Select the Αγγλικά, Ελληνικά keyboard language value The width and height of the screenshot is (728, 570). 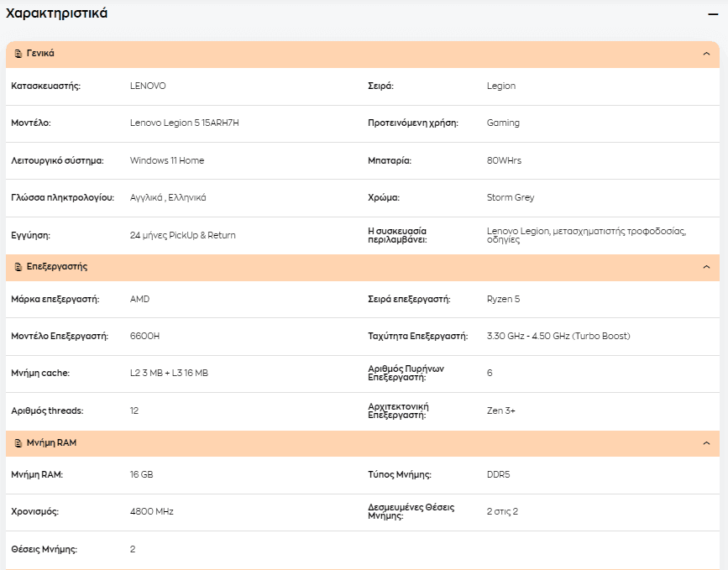[168, 198]
